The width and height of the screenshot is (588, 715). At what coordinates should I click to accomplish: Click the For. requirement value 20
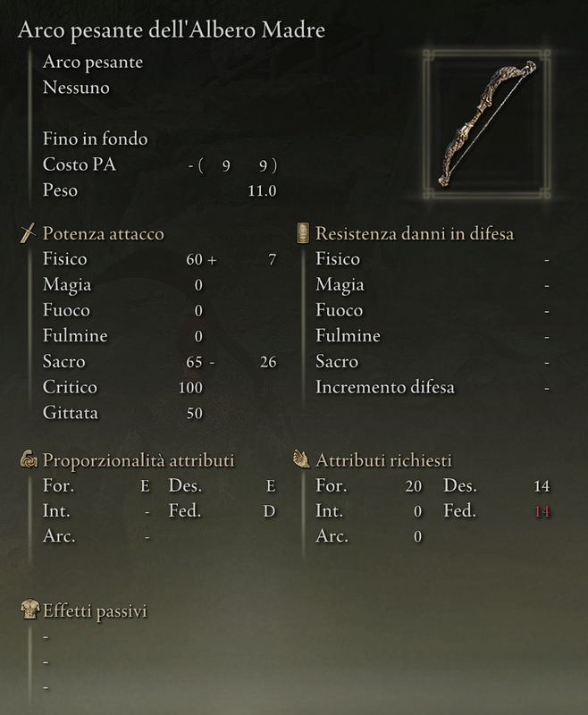414,486
